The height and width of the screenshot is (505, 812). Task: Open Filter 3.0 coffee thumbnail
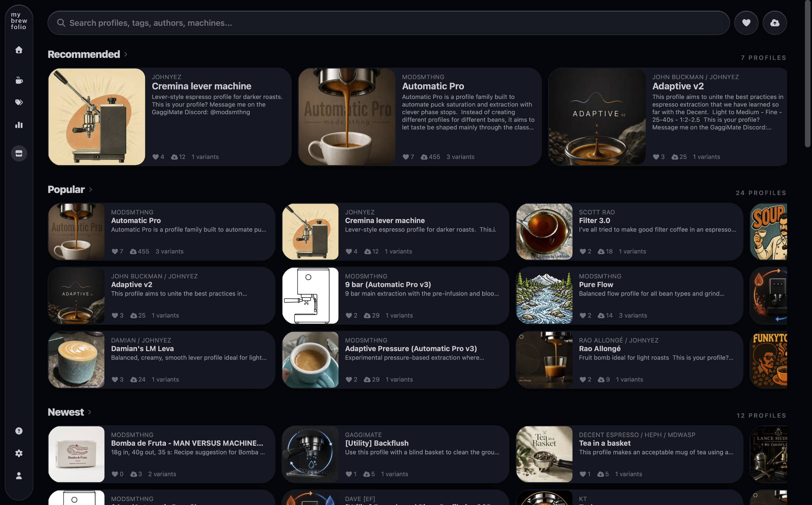point(544,232)
